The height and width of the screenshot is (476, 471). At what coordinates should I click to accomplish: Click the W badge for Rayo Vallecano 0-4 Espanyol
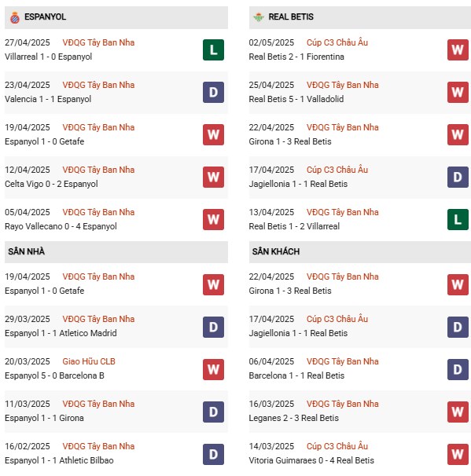pyautogui.click(x=213, y=219)
